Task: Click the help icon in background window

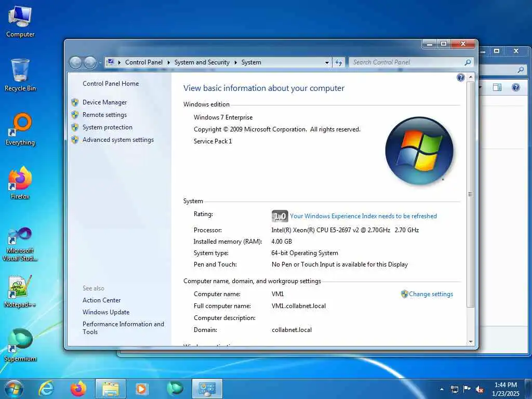Action: 516,87
